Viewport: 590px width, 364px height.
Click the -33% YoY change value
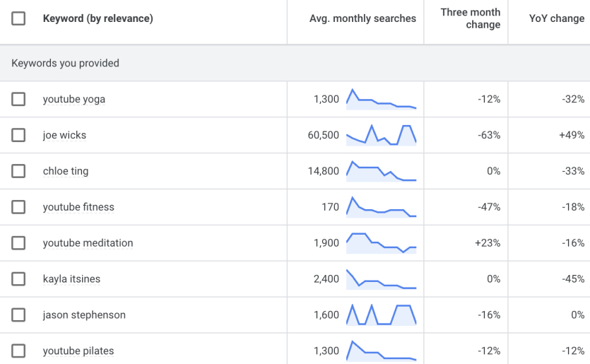(573, 171)
